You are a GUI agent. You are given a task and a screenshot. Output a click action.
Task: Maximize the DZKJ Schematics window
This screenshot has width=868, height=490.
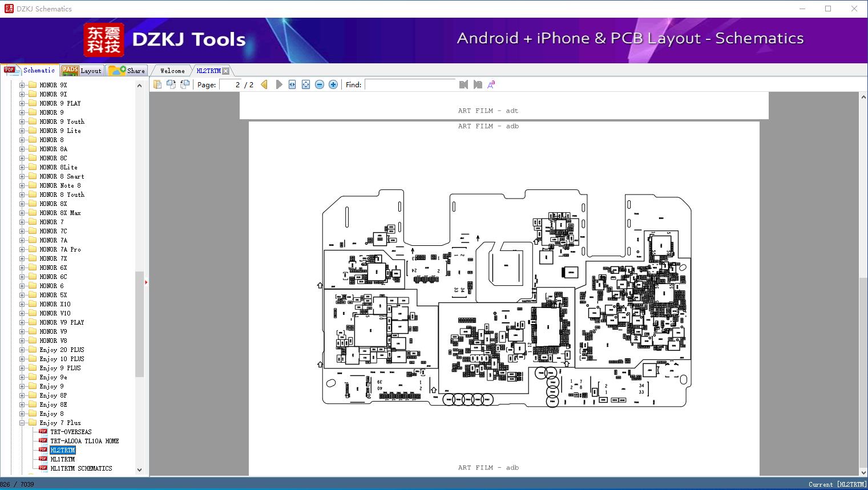point(828,9)
